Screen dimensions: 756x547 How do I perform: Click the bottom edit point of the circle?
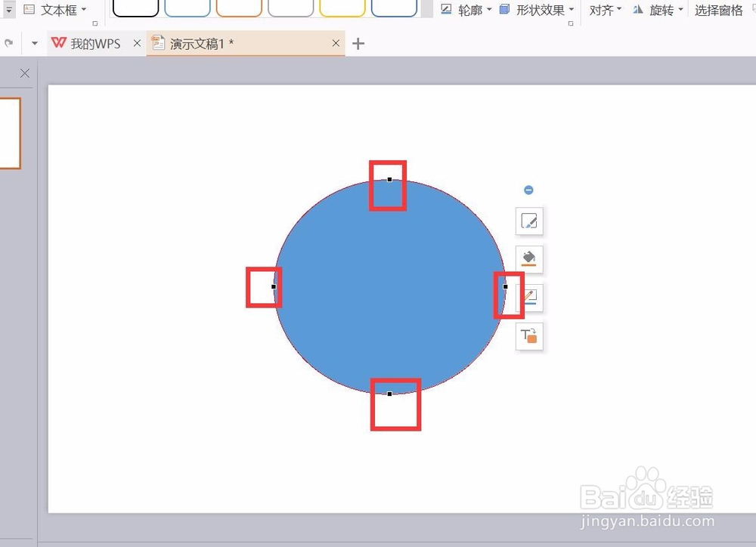389,394
